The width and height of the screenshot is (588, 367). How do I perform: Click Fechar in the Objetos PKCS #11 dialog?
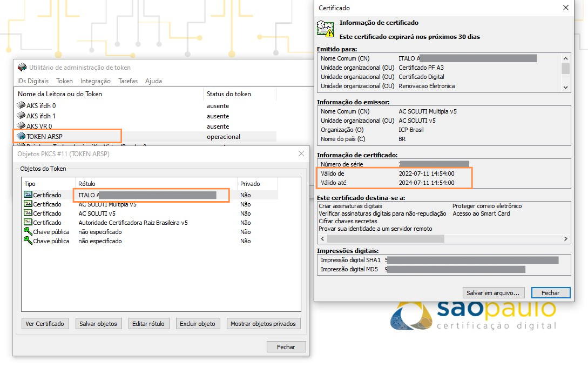(x=286, y=347)
